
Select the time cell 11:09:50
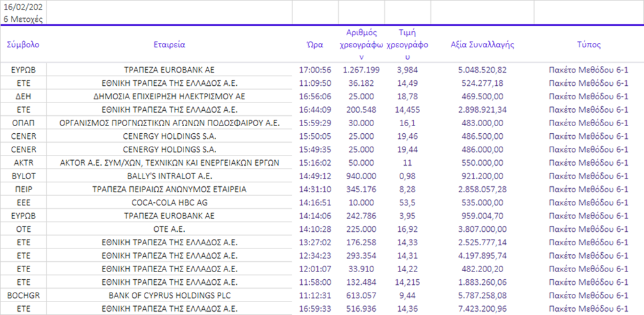click(315, 83)
